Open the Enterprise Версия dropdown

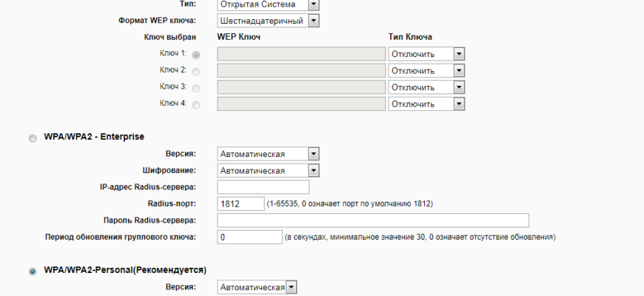(268, 154)
